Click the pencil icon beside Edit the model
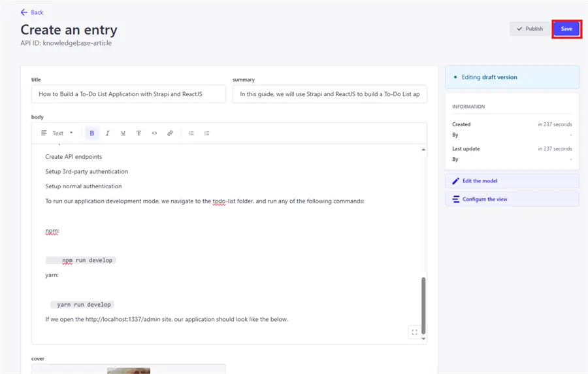 coord(455,181)
